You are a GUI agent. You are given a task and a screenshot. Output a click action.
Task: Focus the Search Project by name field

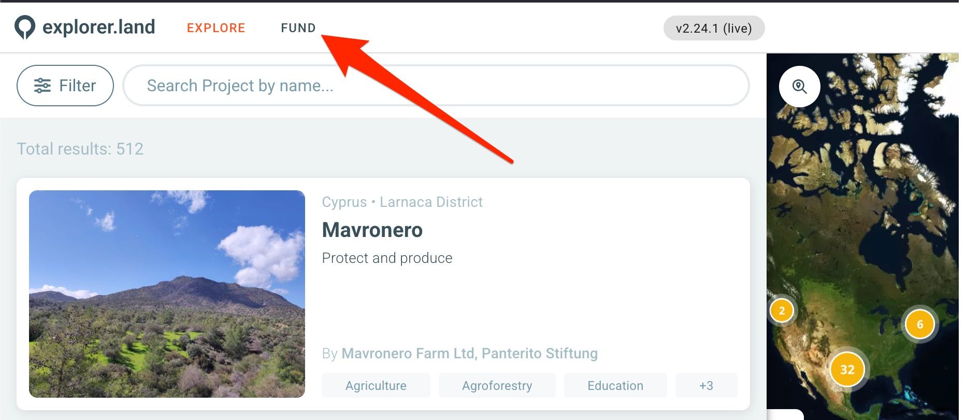[436, 86]
